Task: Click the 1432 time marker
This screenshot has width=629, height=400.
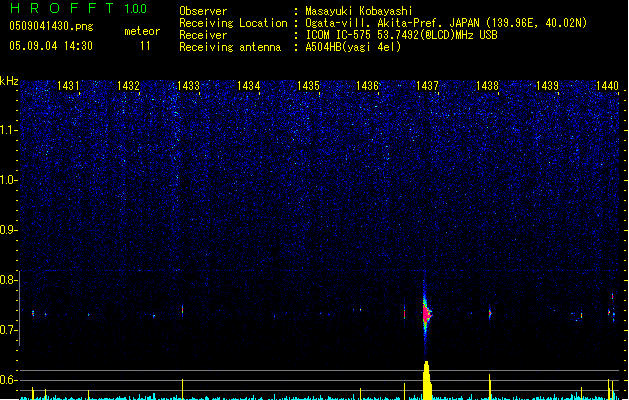Action: pos(128,86)
